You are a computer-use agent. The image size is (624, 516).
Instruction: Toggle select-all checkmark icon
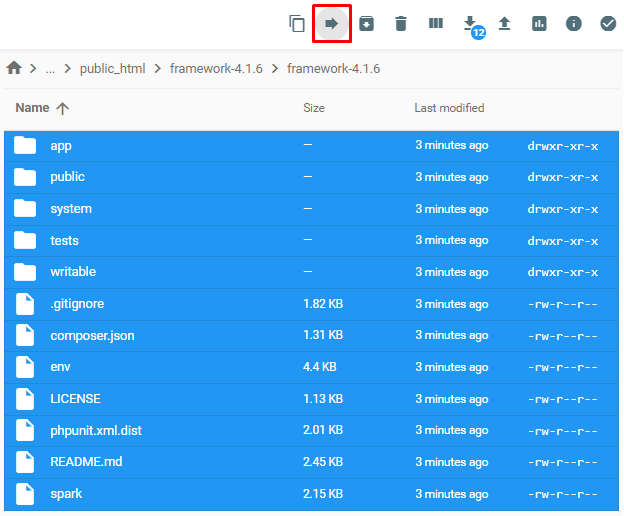[x=608, y=24]
